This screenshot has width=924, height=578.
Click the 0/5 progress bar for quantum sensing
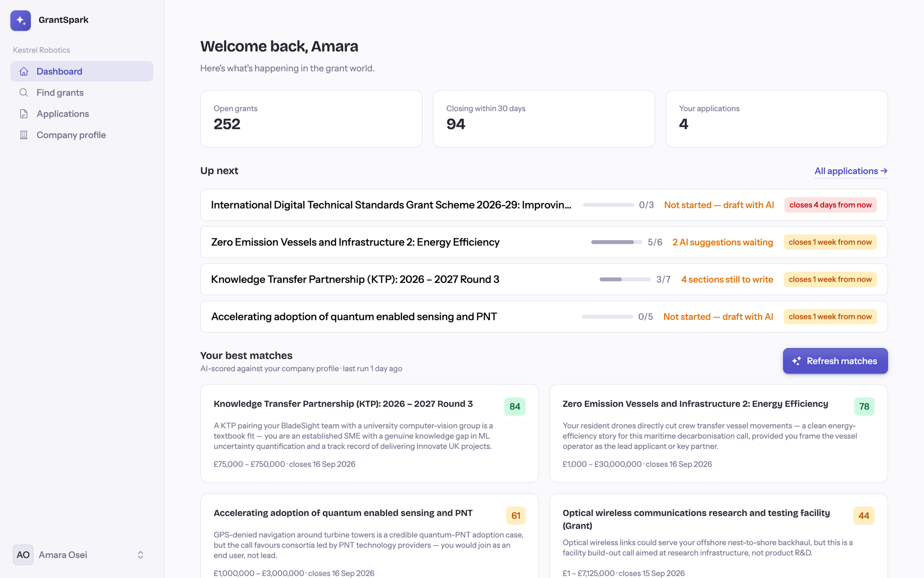pyautogui.click(x=608, y=316)
